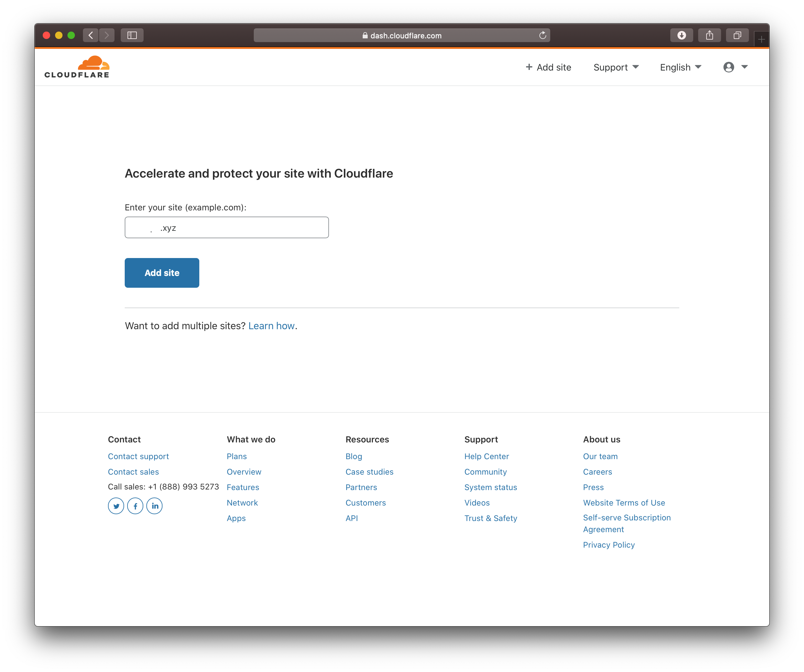Open the Blog footer link
Screen dimensions: 804x672
[x=354, y=456]
